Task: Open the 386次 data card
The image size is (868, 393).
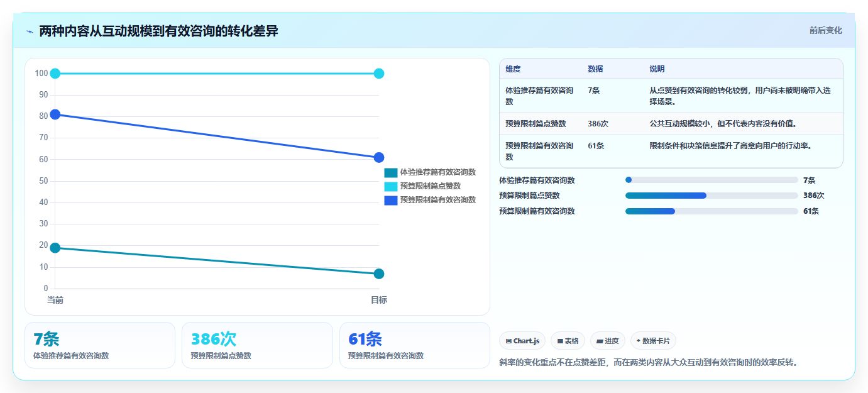Action: 257,345
